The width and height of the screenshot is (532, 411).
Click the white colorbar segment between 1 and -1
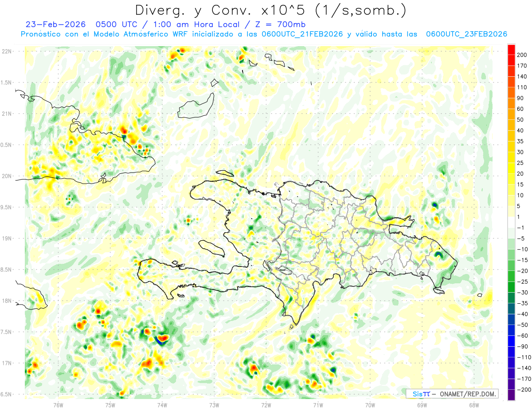point(511,223)
